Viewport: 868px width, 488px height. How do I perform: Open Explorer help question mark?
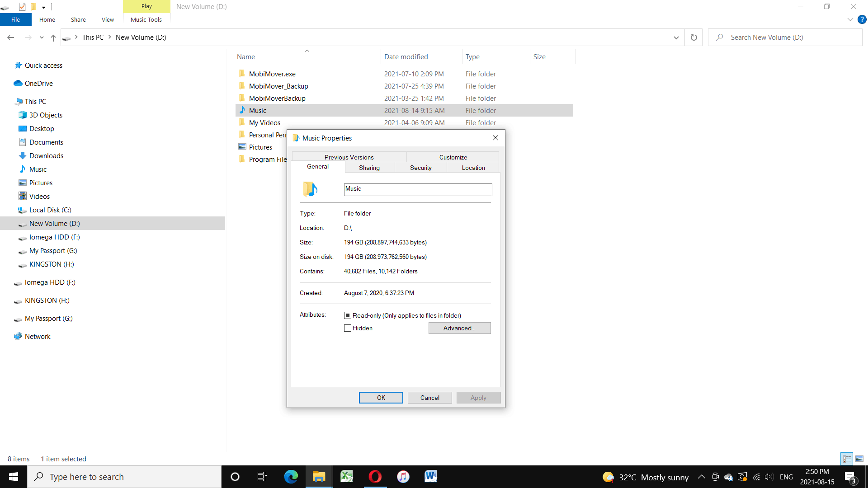click(x=862, y=19)
